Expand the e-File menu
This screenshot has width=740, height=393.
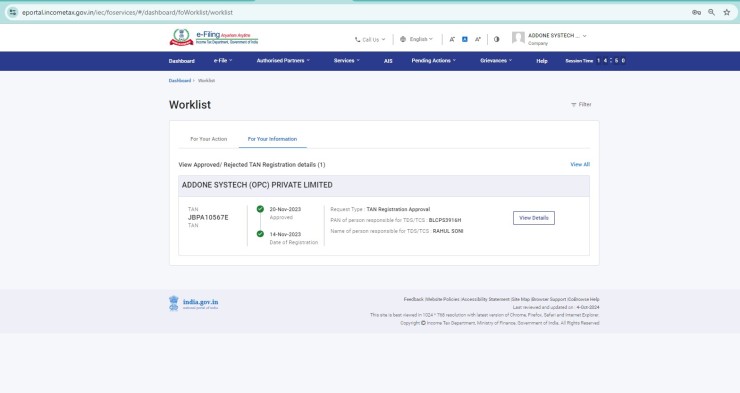[223, 60]
